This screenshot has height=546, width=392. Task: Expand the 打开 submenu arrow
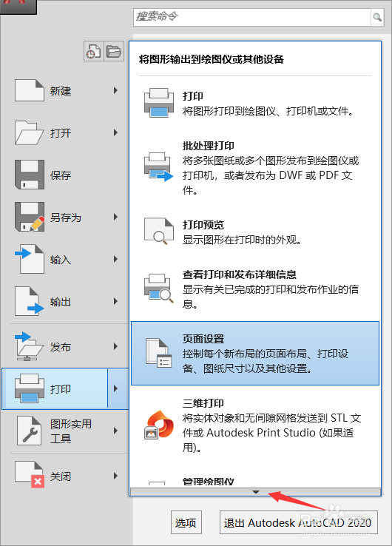(115, 132)
